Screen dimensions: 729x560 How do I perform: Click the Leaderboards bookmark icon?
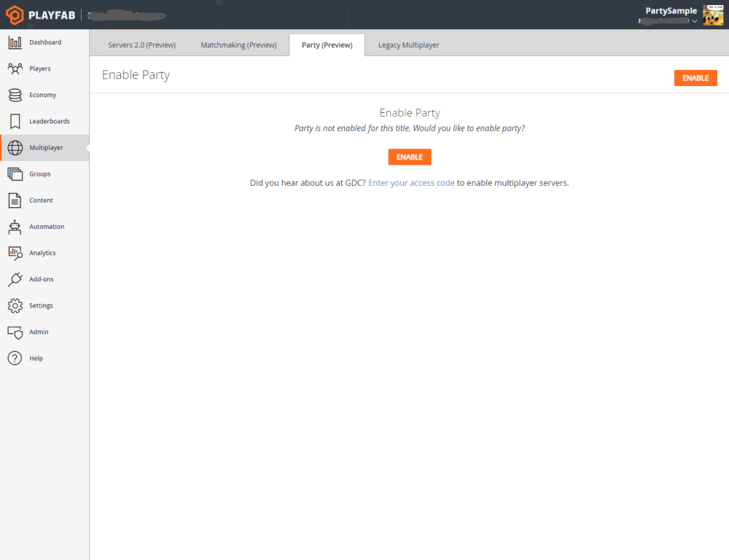click(15, 121)
